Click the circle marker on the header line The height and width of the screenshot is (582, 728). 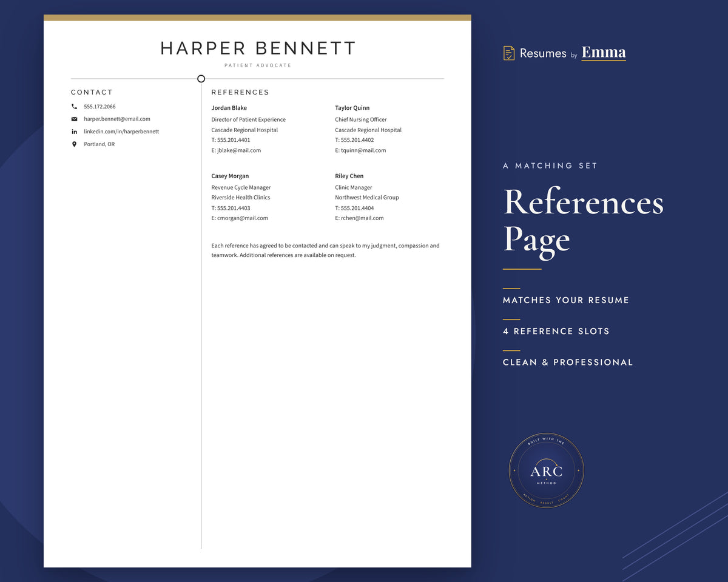pos(201,79)
